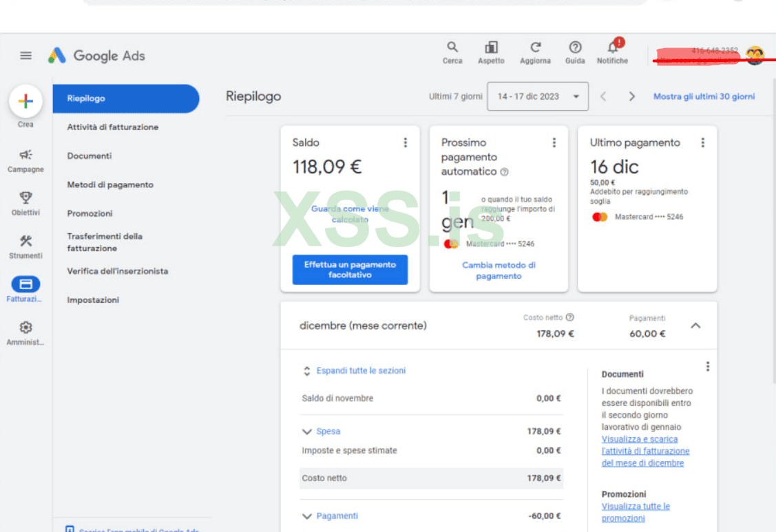Open Documenti in the billing menu
The image size is (776, 532).
pyautogui.click(x=90, y=156)
